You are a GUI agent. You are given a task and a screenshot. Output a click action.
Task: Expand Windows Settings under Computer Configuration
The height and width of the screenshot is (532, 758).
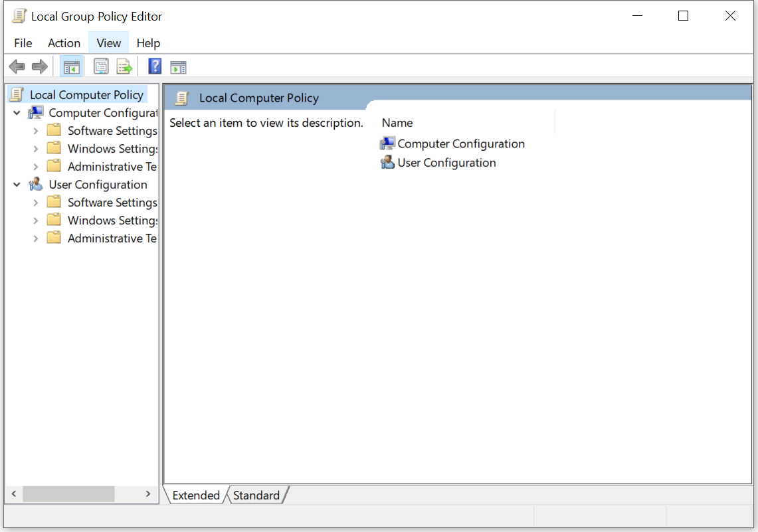coord(35,149)
